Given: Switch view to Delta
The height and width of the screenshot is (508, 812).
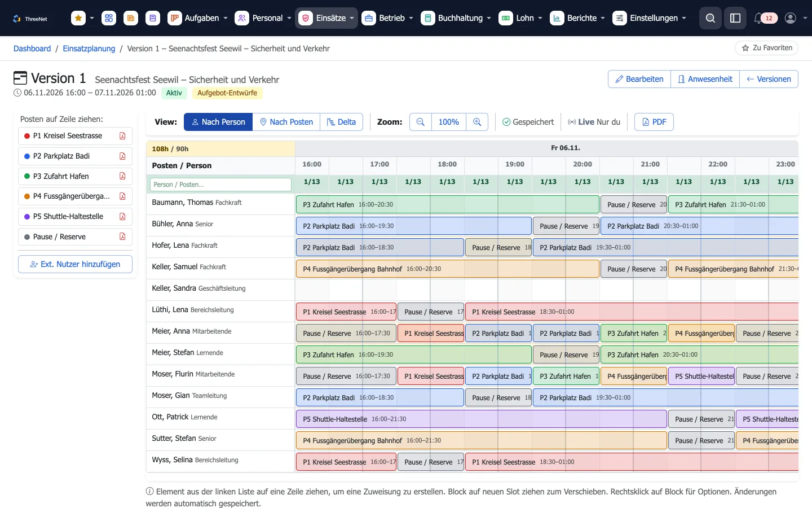Looking at the screenshot, I should click(x=342, y=122).
